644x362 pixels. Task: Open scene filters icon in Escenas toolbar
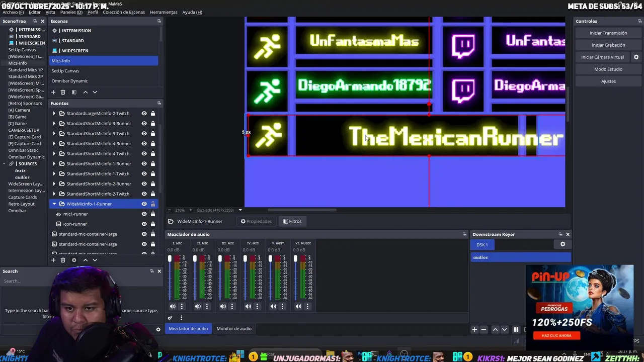pyautogui.click(x=74, y=92)
